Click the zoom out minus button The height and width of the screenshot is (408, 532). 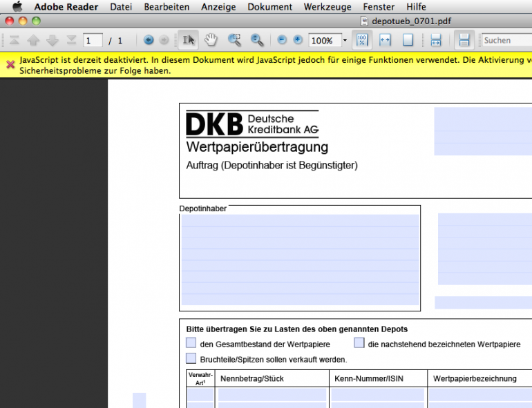coord(282,40)
